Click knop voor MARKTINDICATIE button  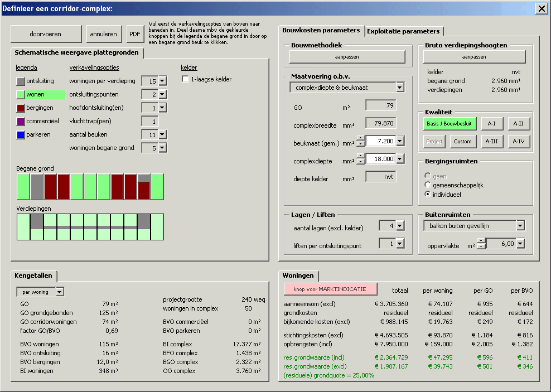tap(330, 289)
